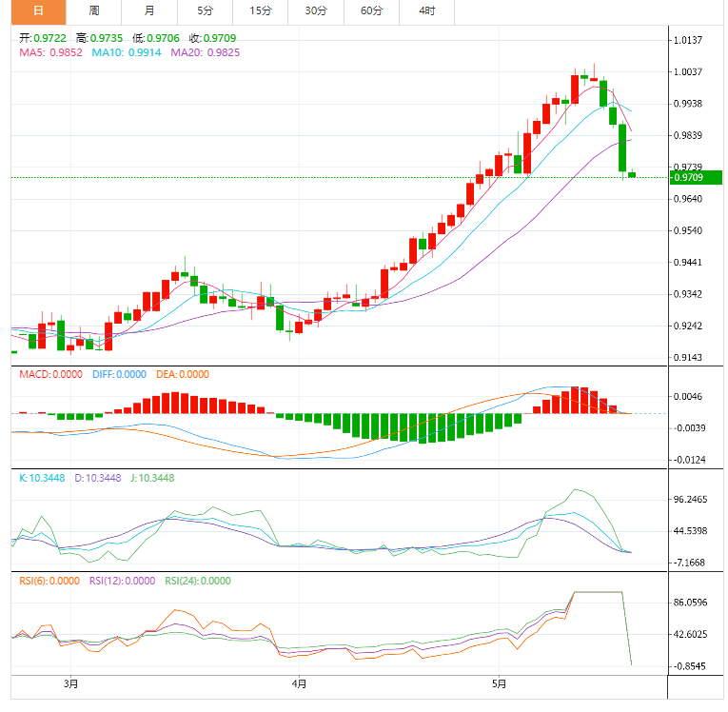Switch to the 月 monthly tab
The height and width of the screenshot is (712, 728).
coord(149,11)
